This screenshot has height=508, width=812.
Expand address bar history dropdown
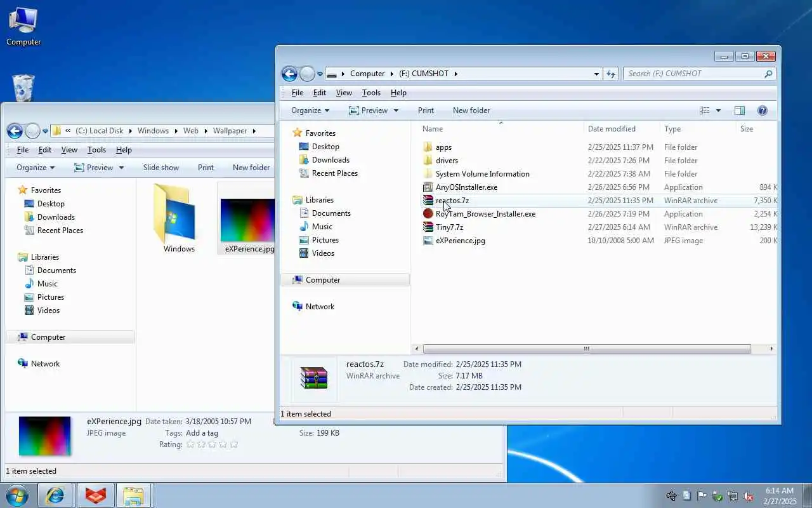click(x=596, y=74)
